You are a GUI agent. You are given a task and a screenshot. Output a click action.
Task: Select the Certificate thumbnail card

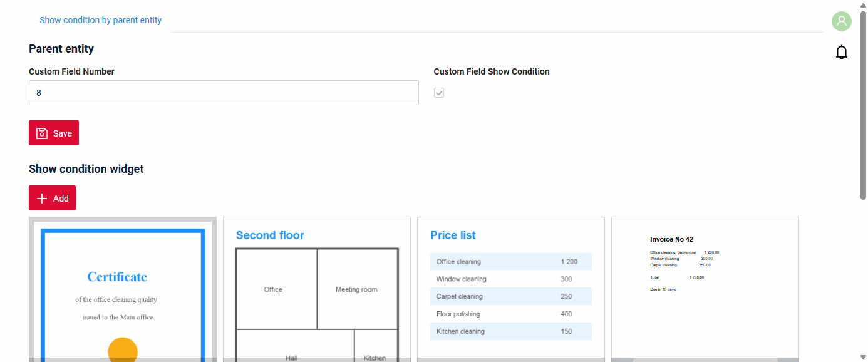[123, 289]
